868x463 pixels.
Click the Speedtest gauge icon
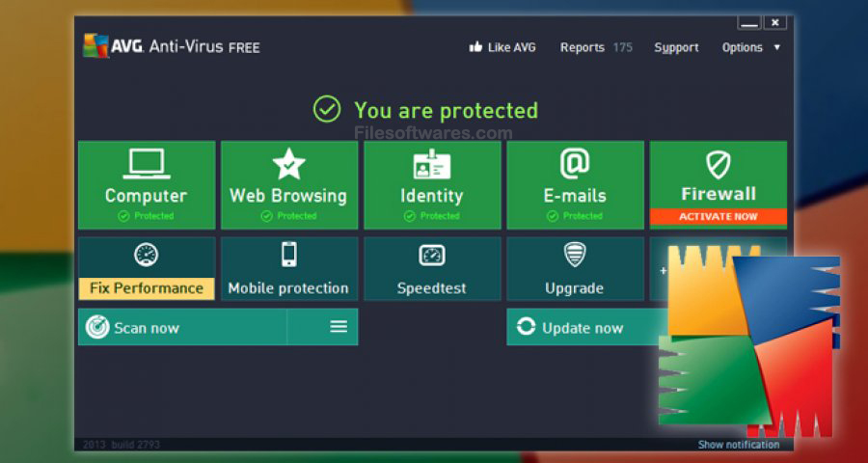pos(432,256)
